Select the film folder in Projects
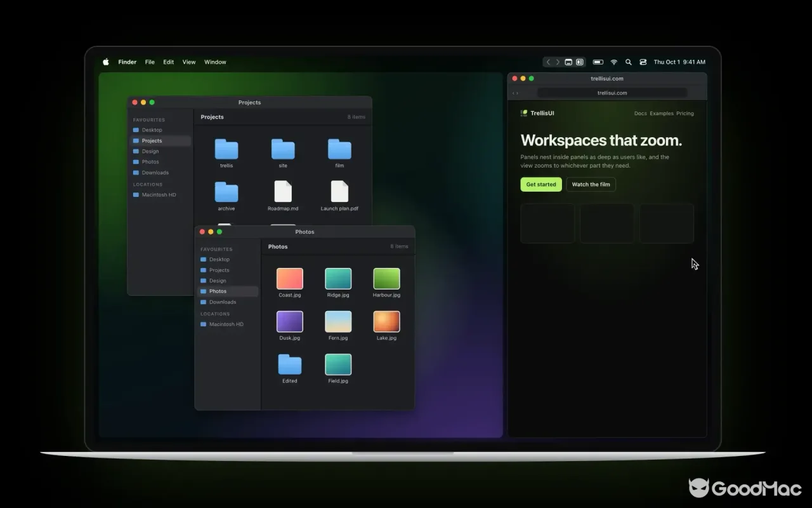 click(x=339, y=149)
